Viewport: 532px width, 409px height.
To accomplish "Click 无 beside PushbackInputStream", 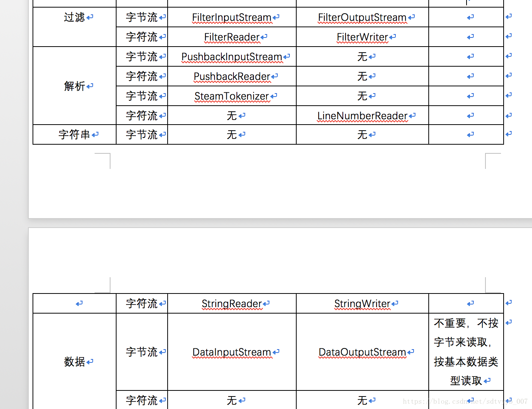I will (362, 56).
